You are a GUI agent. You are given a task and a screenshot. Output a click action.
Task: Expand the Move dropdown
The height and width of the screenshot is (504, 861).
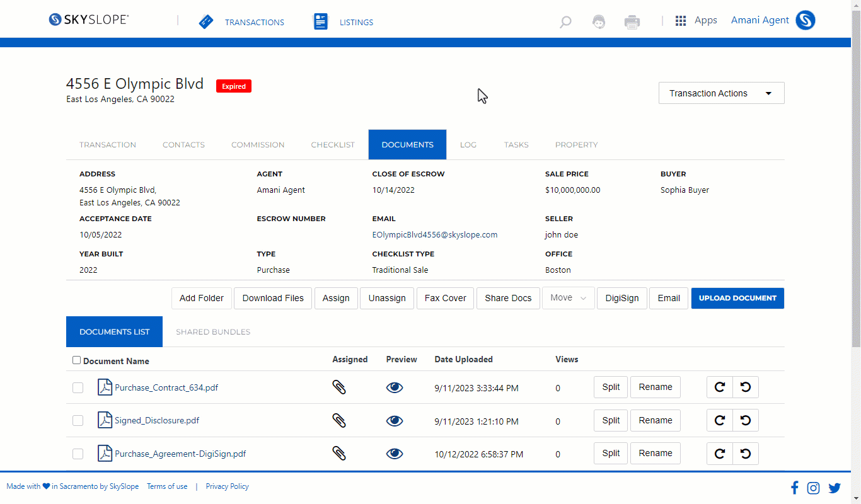[569, 298]
